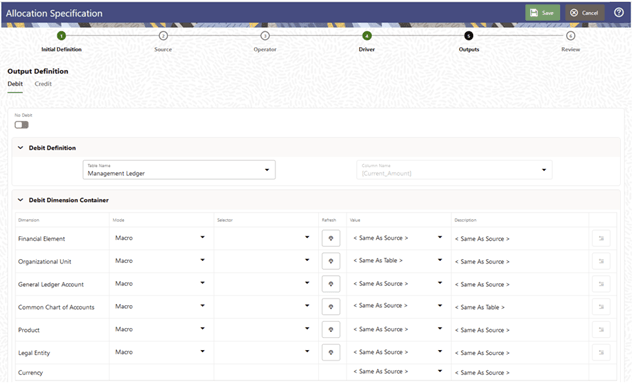
Task: Open Mode dropdown for Common Chart of Accounts
Action: [160, 306]
